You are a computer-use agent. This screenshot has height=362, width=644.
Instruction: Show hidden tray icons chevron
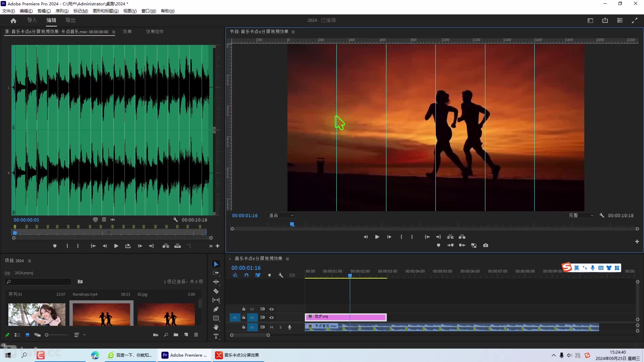point(553,355)
